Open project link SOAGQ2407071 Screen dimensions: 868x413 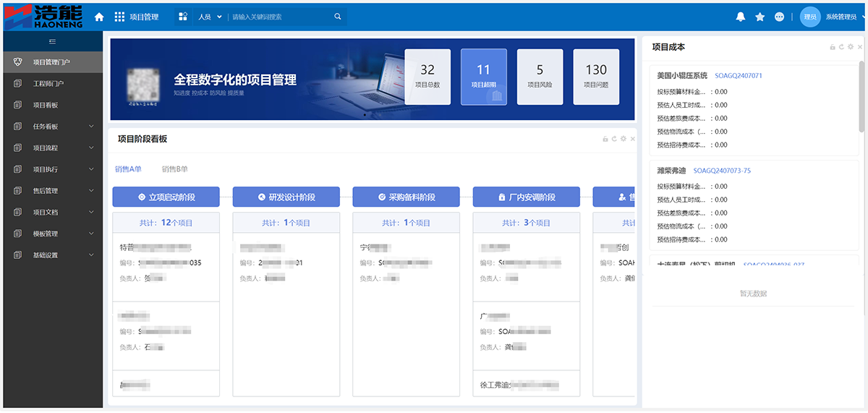(x=739, y=75)
